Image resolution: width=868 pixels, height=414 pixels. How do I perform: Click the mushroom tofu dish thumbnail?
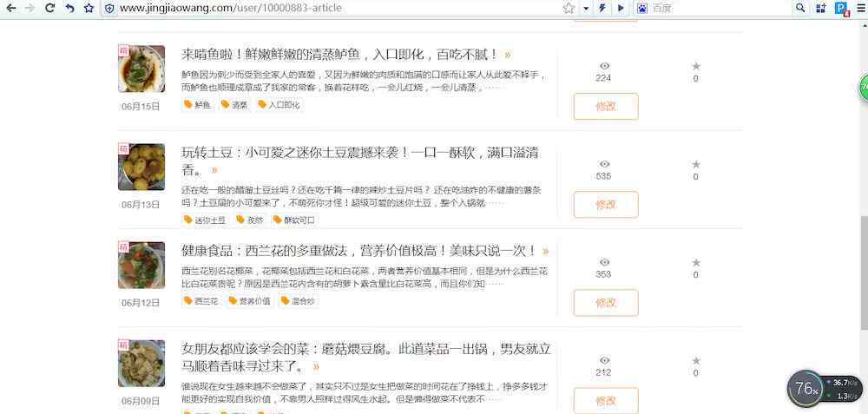[x=141, y=363]
